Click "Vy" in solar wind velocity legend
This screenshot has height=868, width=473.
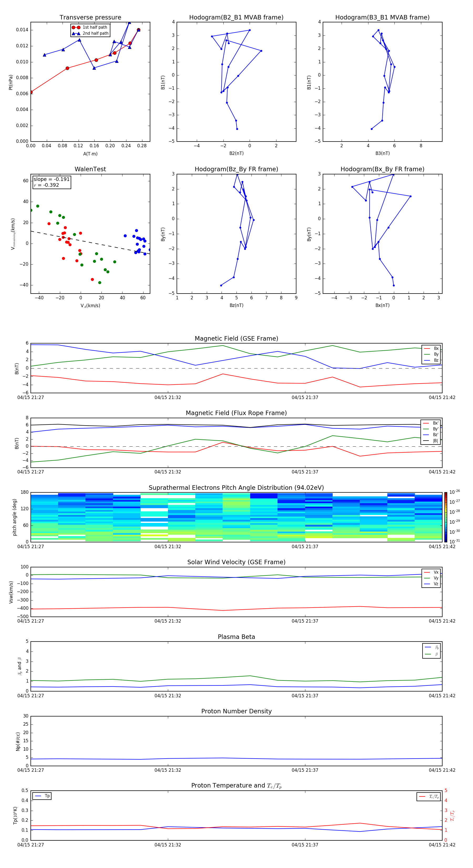coord(431,578)
